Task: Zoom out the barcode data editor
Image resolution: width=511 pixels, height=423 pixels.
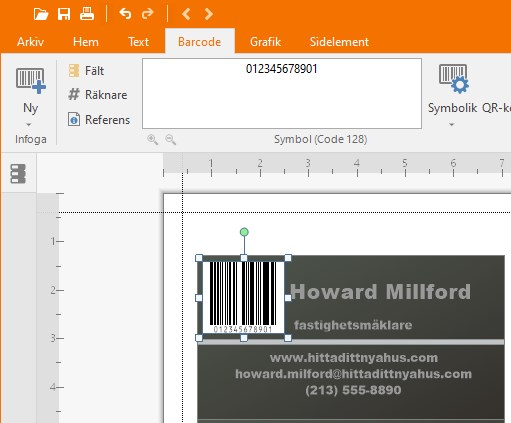Action: 171,139
